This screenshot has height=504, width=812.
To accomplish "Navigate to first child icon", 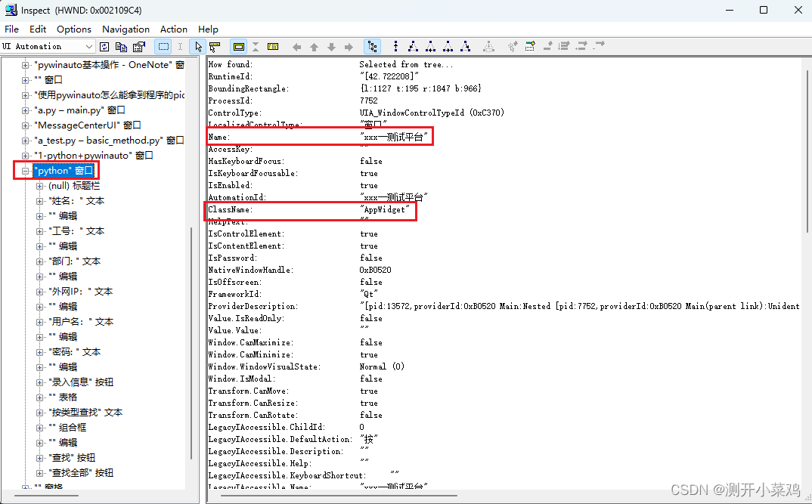I will [x=413, y=47].
